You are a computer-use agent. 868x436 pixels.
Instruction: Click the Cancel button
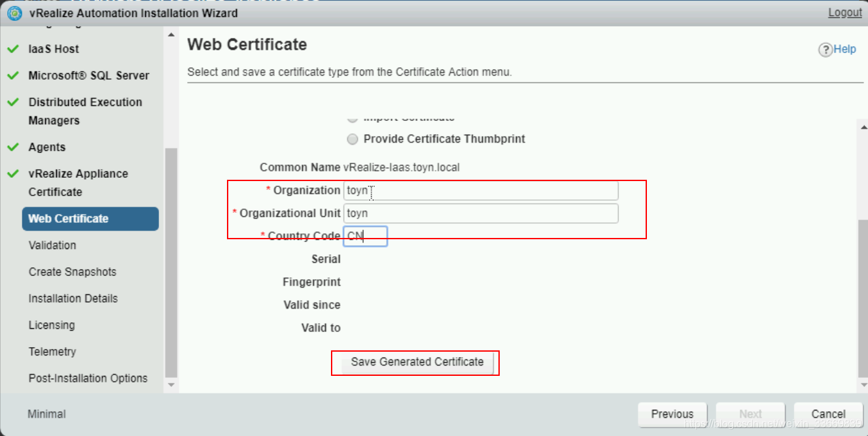tap(828, 414)
